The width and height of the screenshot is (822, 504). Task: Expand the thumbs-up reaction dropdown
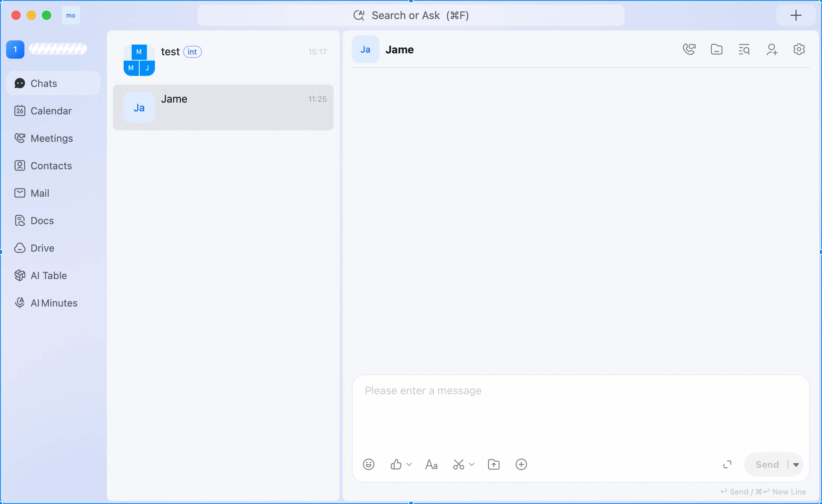point(409,464)
